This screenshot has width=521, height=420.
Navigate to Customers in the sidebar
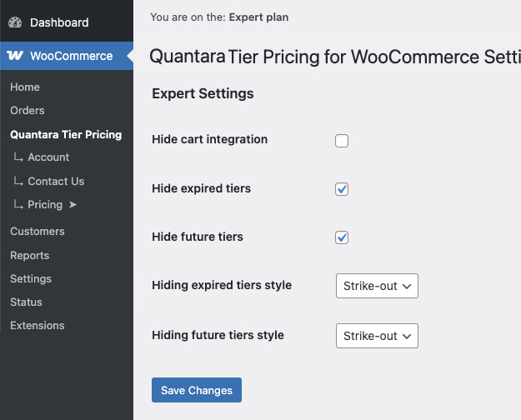pos(38,232)
